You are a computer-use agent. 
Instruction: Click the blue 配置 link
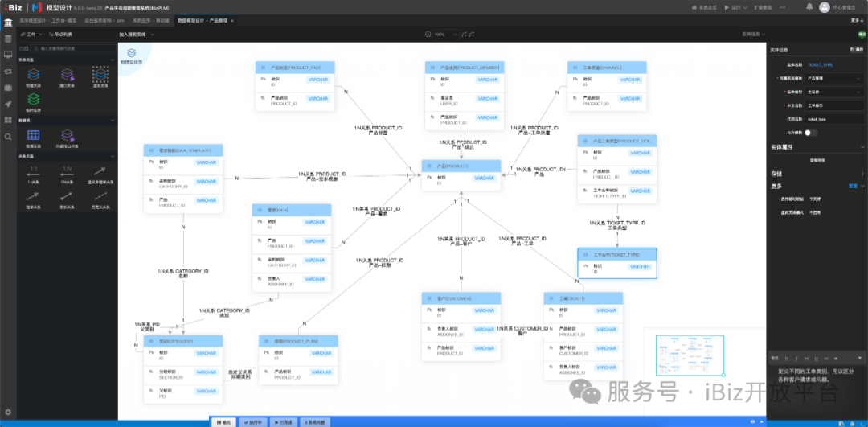coord(853,186)
